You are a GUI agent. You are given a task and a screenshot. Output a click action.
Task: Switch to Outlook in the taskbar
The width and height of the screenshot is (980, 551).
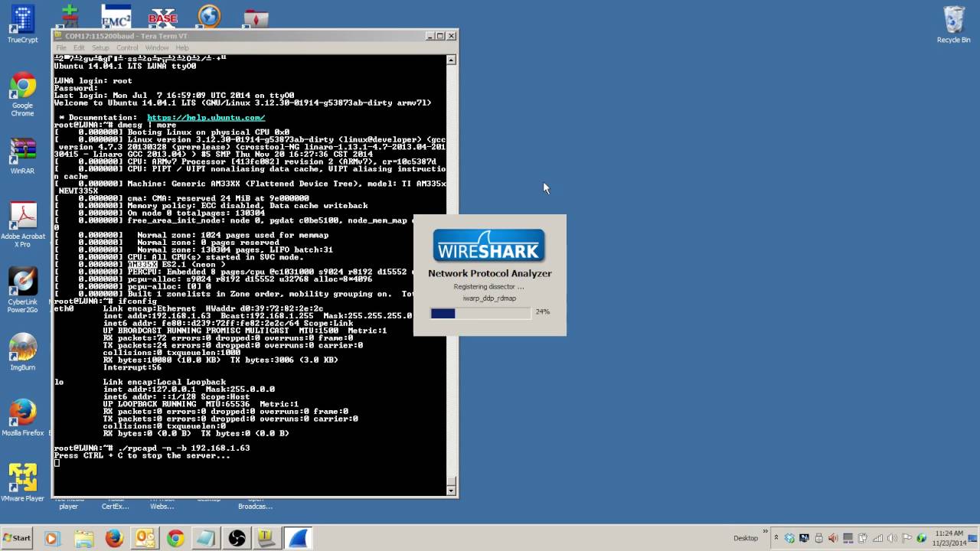click(x=145, y=539)
